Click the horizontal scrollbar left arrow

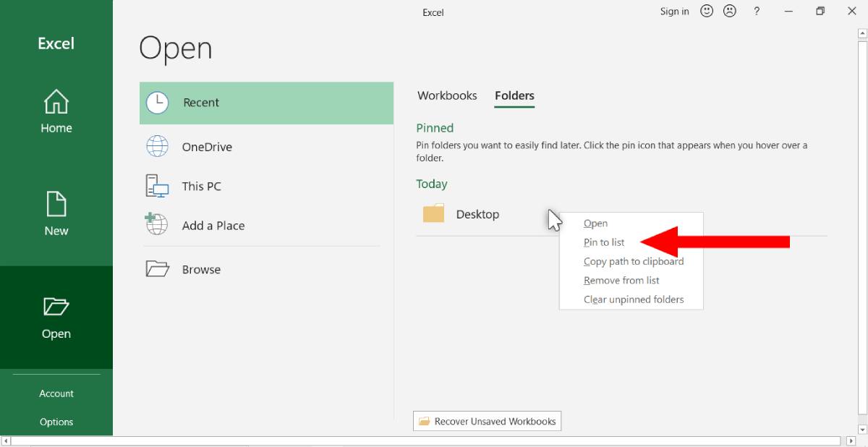point(5,440)
